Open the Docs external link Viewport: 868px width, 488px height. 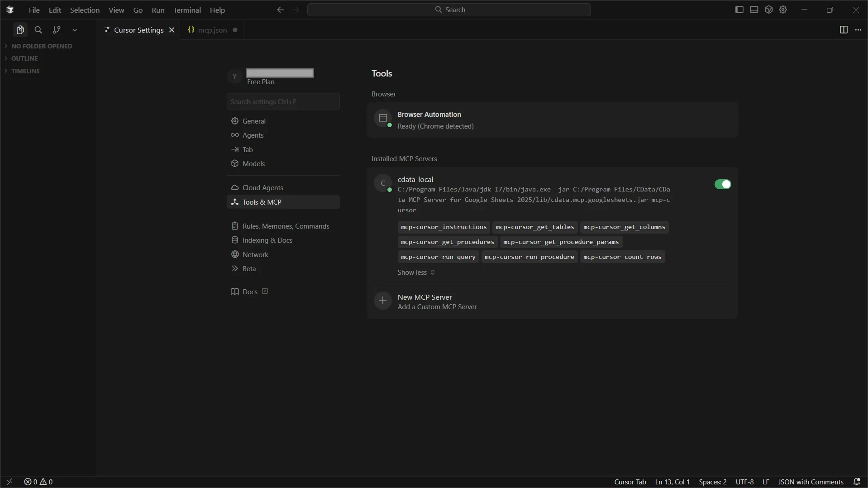[x=250, y=292]
